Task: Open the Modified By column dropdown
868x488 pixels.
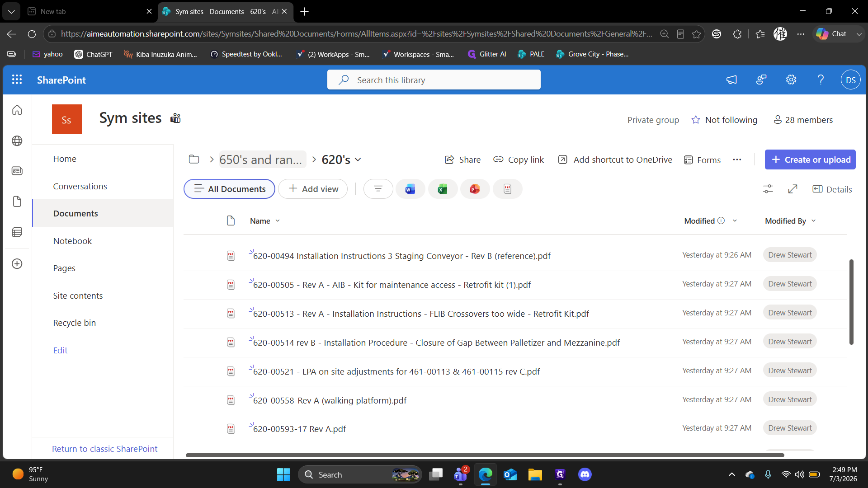Action: 813,221
